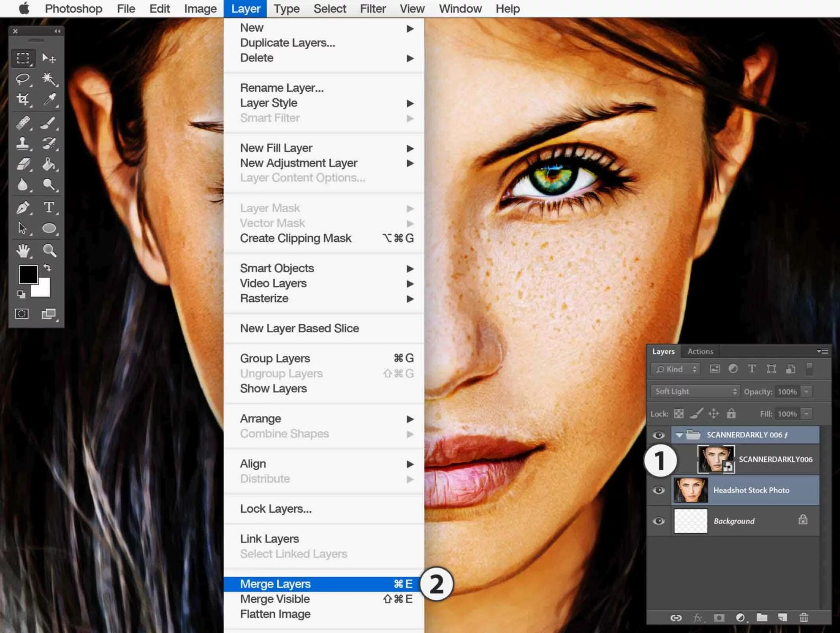Select the Type tool
The height and width of the screenshot is (633, 840).
click(x=49, y=207)
